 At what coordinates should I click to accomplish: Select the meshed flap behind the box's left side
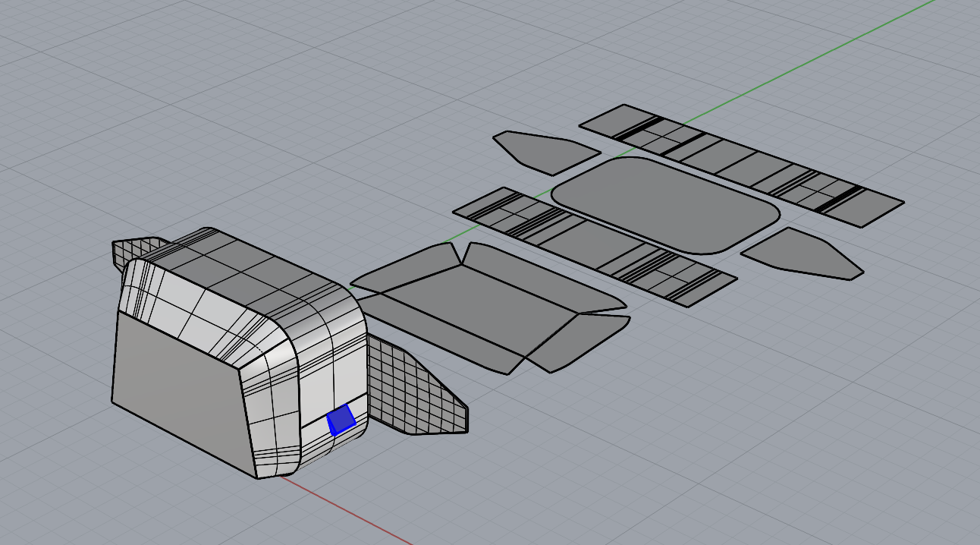(137, 250)
